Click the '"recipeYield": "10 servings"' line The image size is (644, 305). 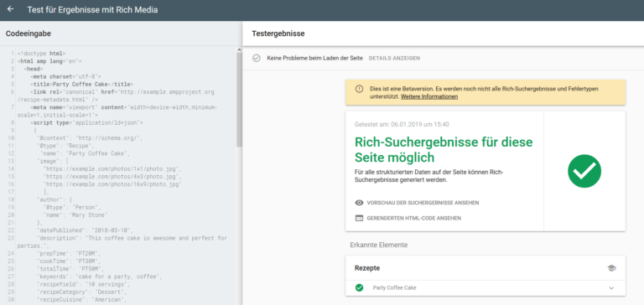83,284
